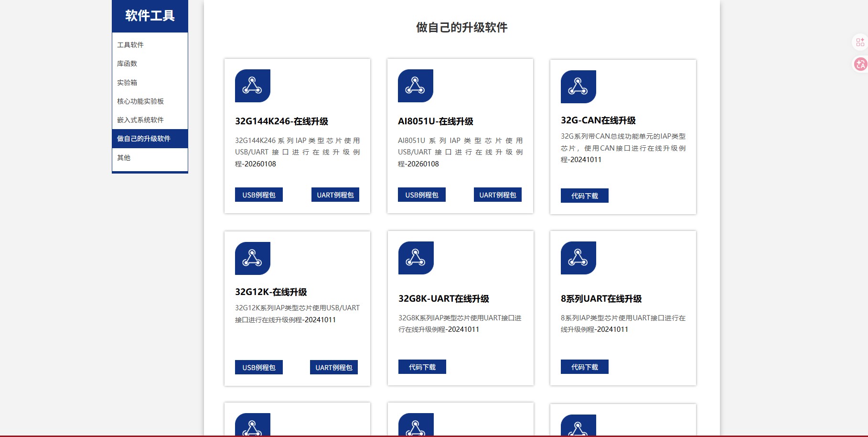This screenshot has height=437, width=868.
Task: Go to 嵌入式系统软件 sidebar item
Action: 150,120
